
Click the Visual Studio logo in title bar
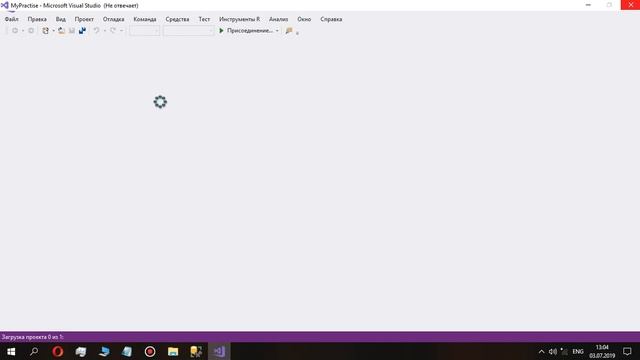tap(4, 5)
